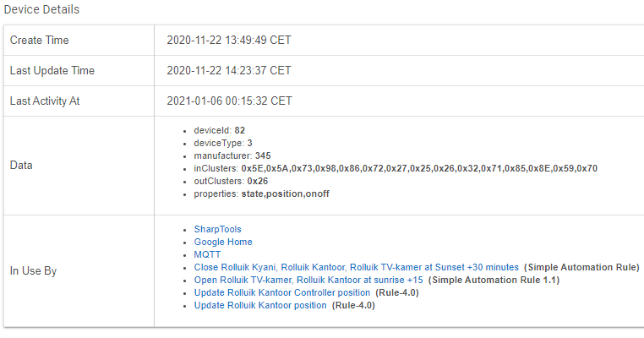This screenshot has width=644, height=338.
Task: Open Close Rolluik Kyani at Sunset rule
Action: pyautogui.click(x=356, y=267)
